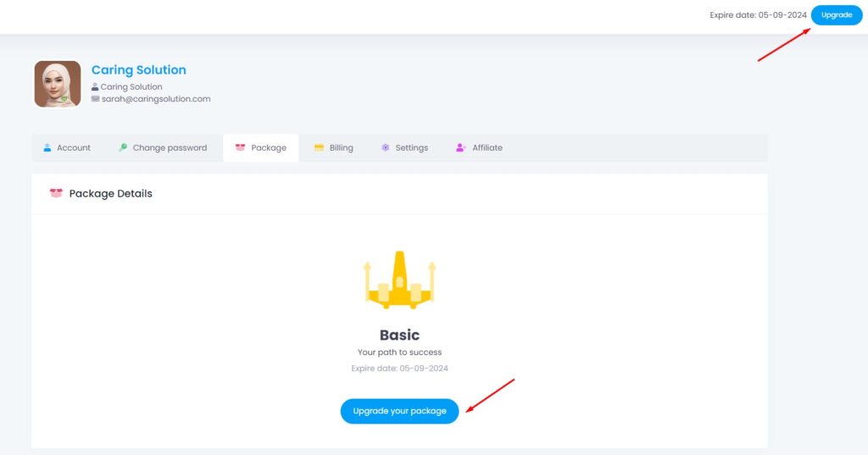Click the envelope icon beside email
868x455 pixels.
tap(95, 98)
